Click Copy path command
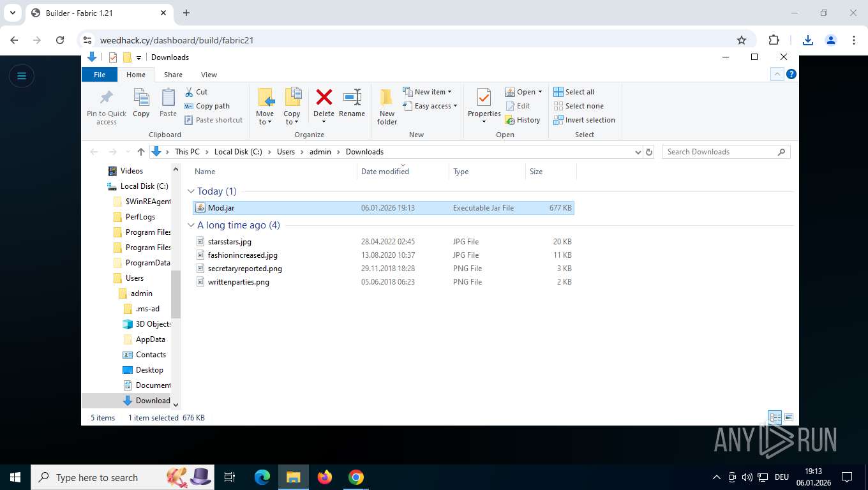Image resolution: width=868 pixels, height=490 pixels. point(207,106)
